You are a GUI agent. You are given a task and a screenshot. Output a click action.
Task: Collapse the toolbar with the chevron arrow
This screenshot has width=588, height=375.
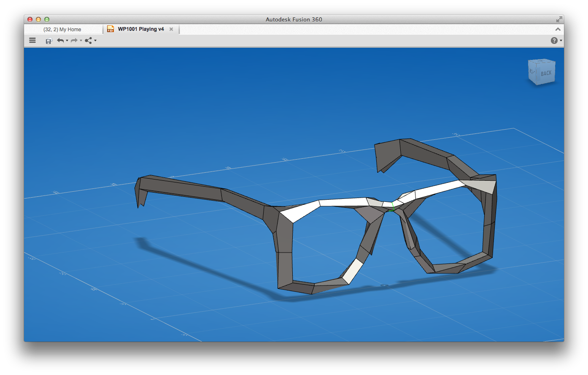tap(558, 29)
